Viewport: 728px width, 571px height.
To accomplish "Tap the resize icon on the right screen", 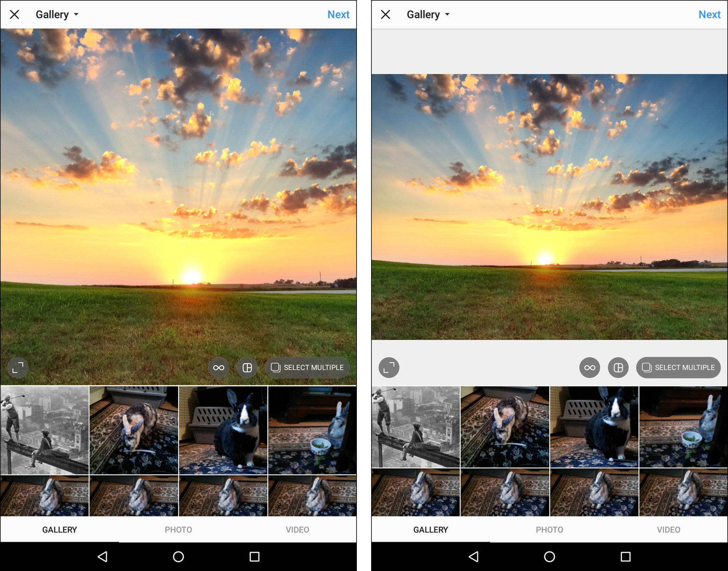I will tap(389, 368).
